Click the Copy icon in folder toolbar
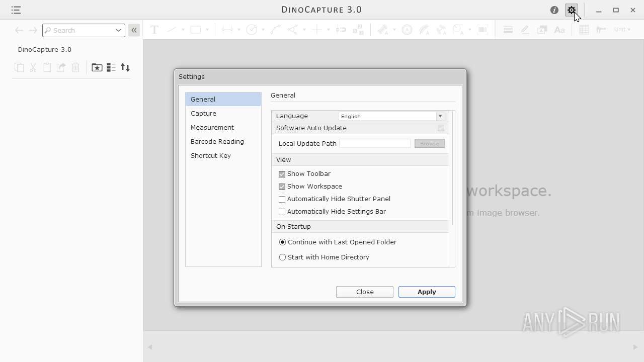 point(19,67)
